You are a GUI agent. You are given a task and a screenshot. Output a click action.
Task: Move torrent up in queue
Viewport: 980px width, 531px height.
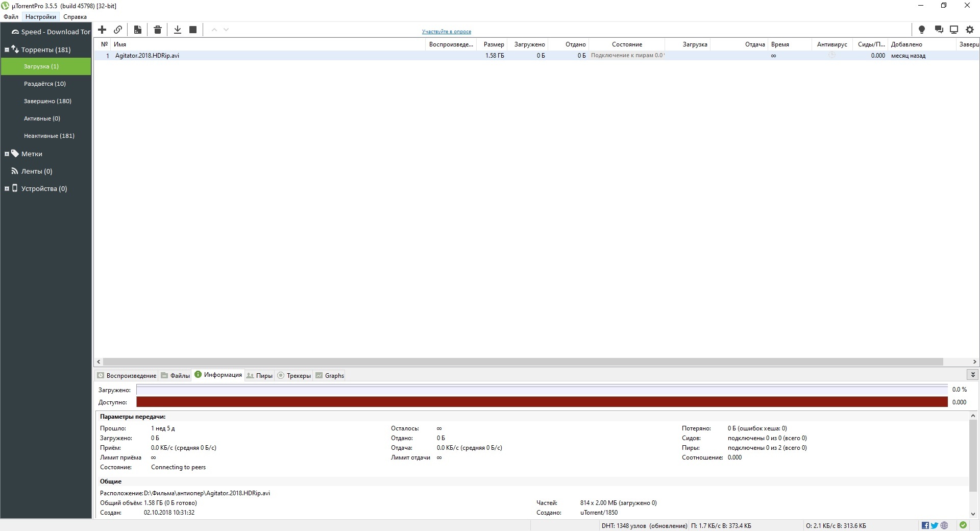(x=214, y=30)
